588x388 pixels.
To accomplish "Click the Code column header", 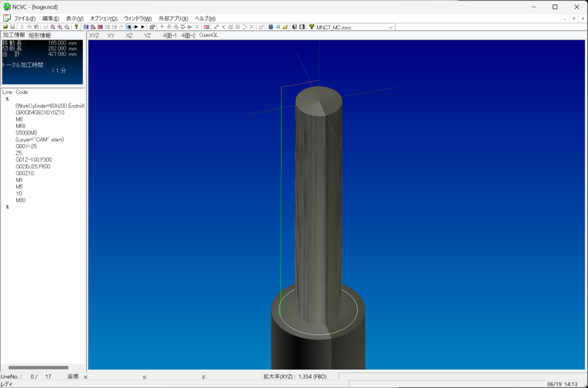I will tap(22, 92).
